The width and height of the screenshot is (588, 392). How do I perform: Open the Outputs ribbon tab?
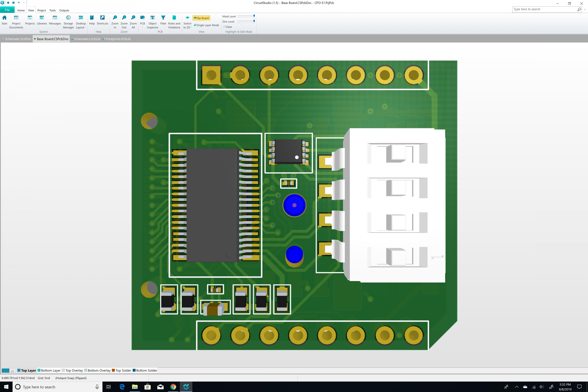[64, 10]
